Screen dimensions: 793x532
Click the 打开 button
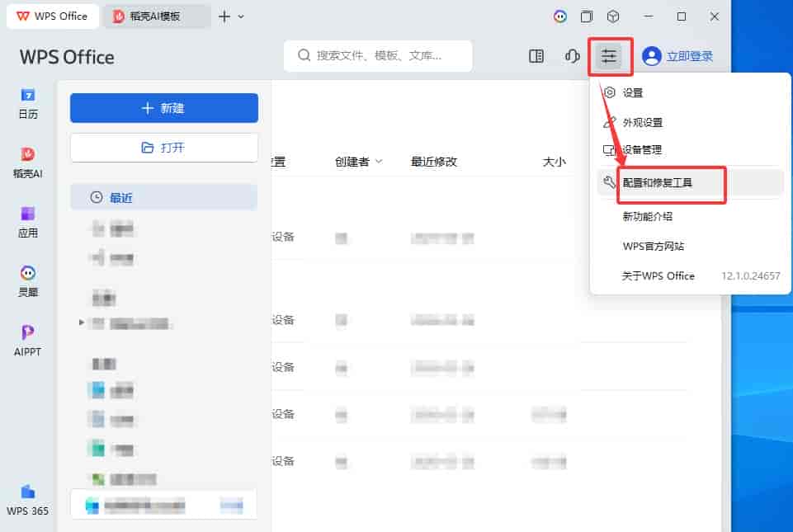tap(164, 148)
